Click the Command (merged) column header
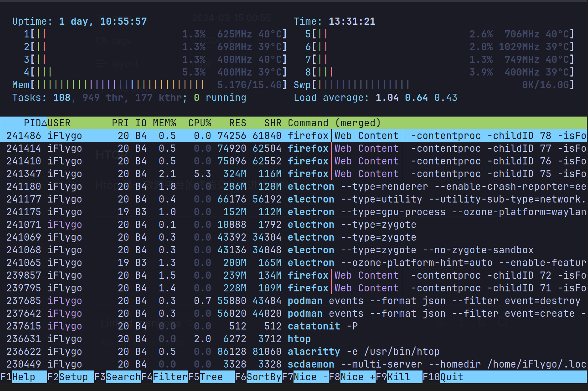588x391 pixels. coord(334,123)
